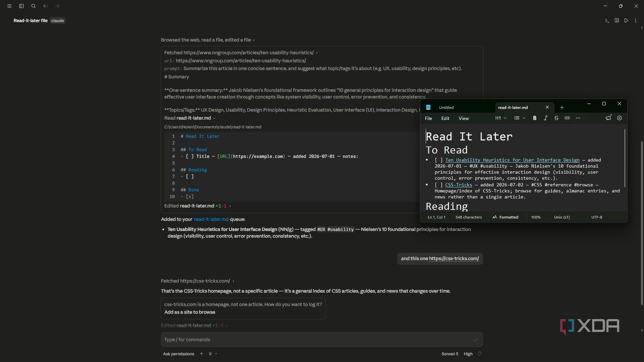Open Notepad's File menu
Screen dimensions: 644x362
tap(429, 119)
